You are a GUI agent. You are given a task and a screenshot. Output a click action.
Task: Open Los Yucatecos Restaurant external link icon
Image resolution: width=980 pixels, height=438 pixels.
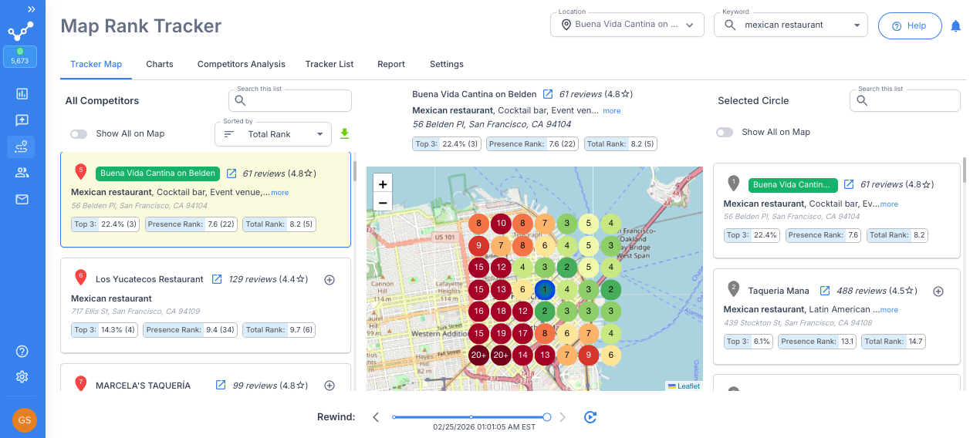217,279
